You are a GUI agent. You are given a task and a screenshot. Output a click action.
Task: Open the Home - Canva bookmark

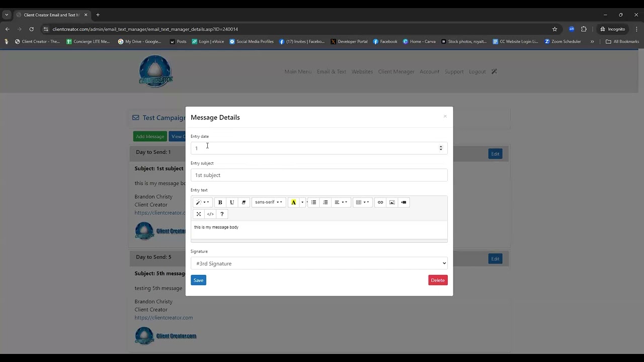pyautogui.click(x=419, y=42)
